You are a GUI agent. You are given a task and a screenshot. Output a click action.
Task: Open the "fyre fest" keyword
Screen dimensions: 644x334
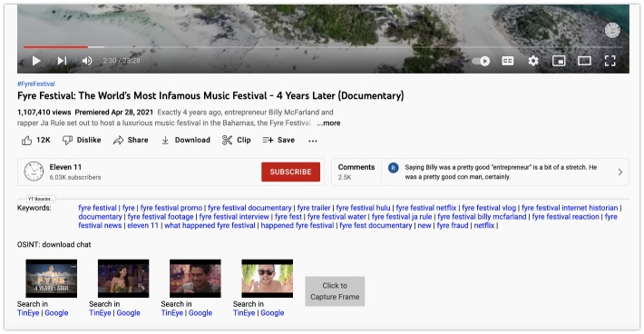(288, 217)
